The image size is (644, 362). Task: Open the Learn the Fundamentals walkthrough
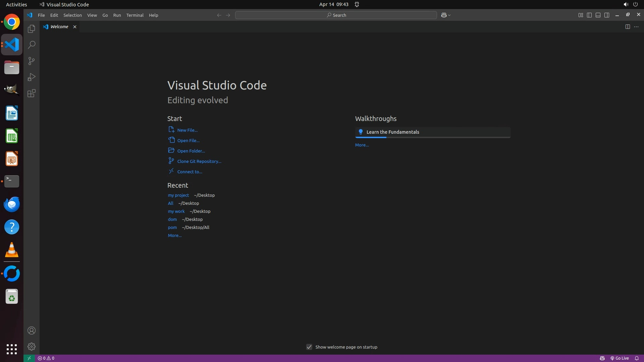click(x=393, y=132)
